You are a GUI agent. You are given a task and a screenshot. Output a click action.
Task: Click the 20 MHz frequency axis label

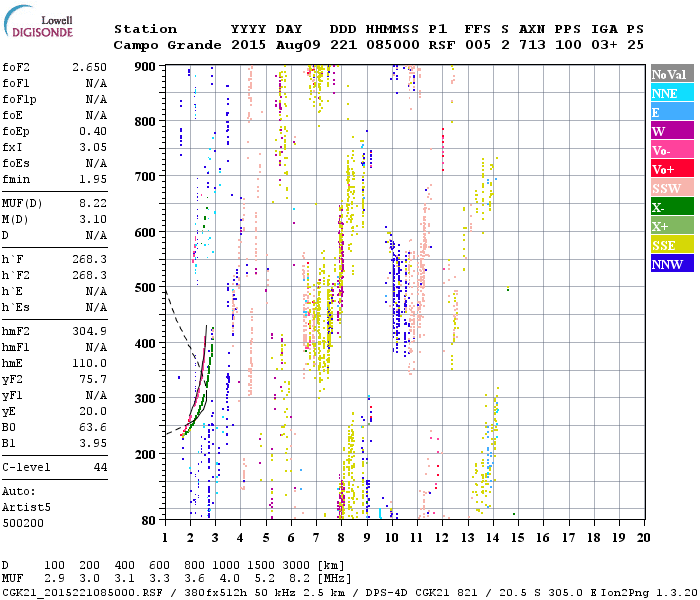click(643, 538)
